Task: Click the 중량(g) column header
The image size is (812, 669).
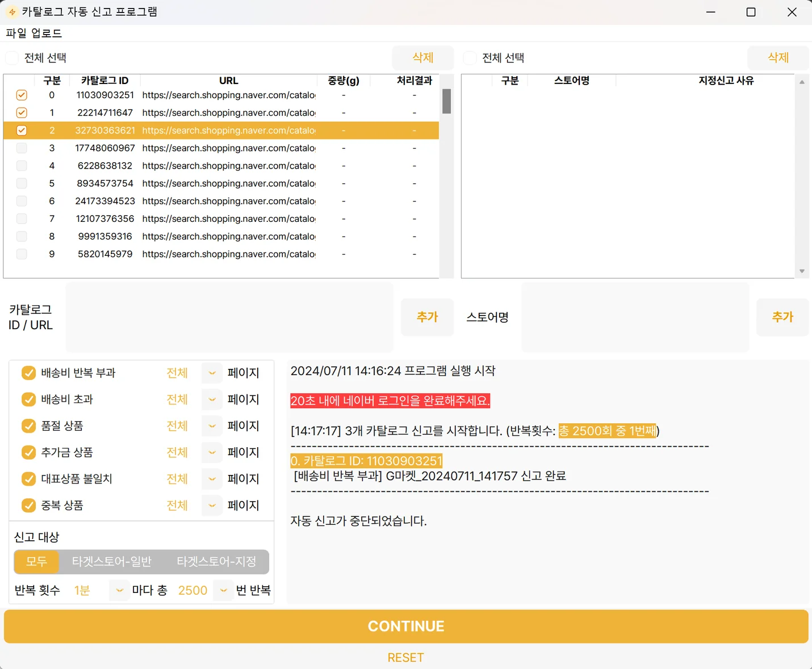Action: 344,81
